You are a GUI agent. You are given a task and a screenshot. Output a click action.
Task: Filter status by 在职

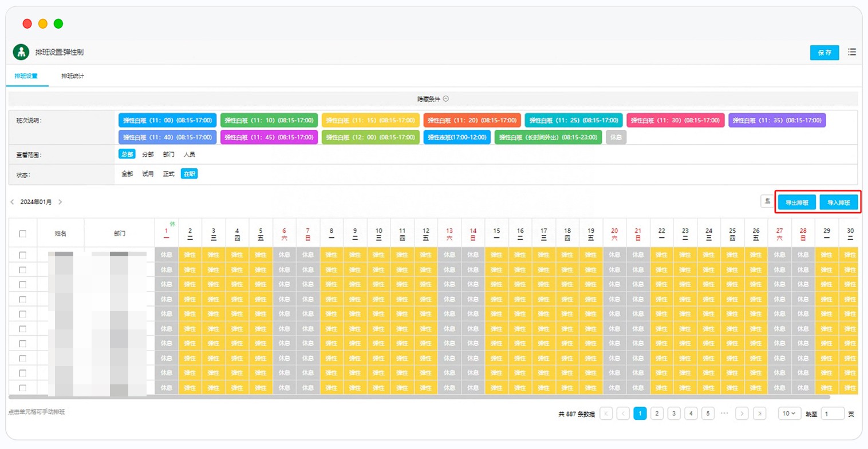tap(189, 174)
